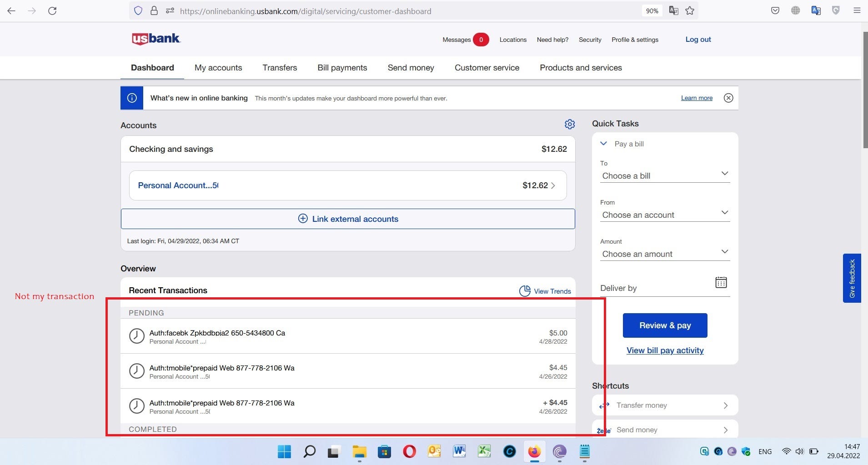Dismiss the What's new banner
The image size is (868, 465).
point(728,98)
